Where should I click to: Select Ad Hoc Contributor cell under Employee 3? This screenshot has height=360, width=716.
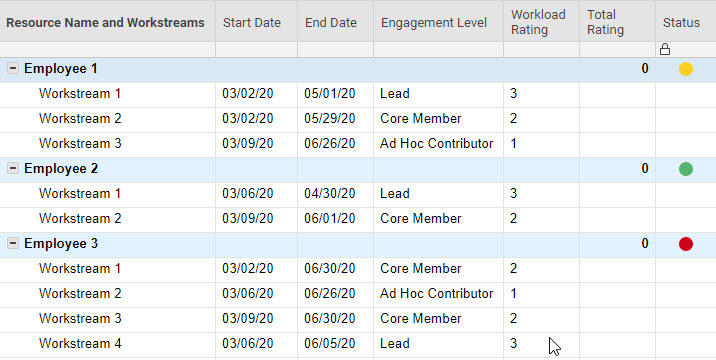click(438, 293)
